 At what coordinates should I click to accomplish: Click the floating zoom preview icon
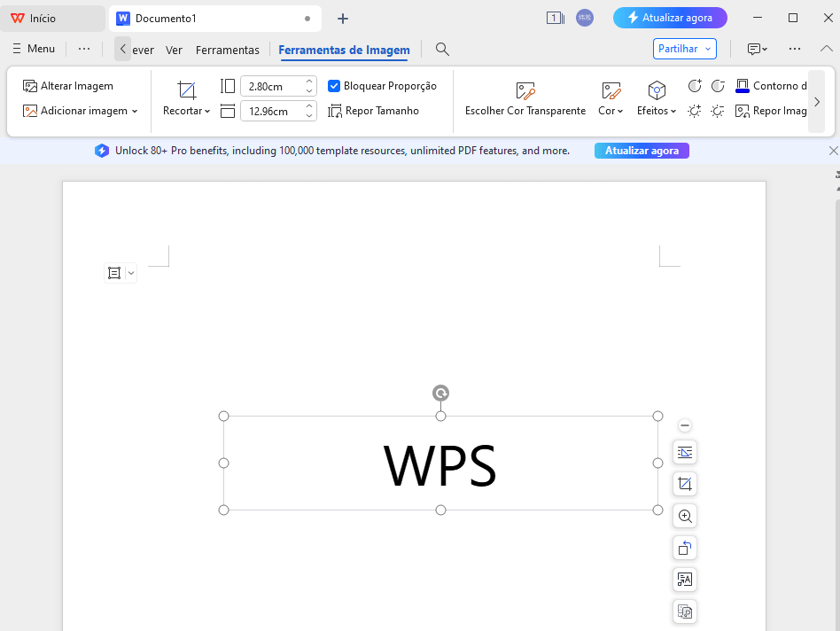[x=685, y=516]
